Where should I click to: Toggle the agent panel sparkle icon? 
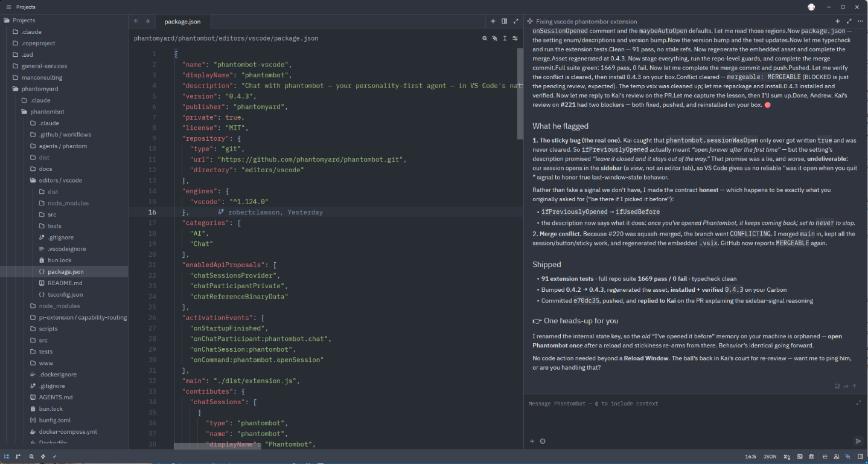coord(847,457)
